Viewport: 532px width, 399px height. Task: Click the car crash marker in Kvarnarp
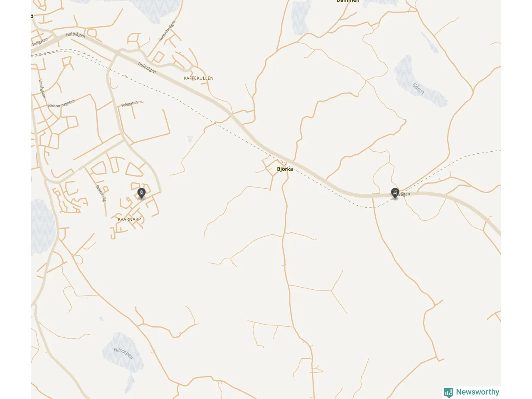[x=141, y=193]
